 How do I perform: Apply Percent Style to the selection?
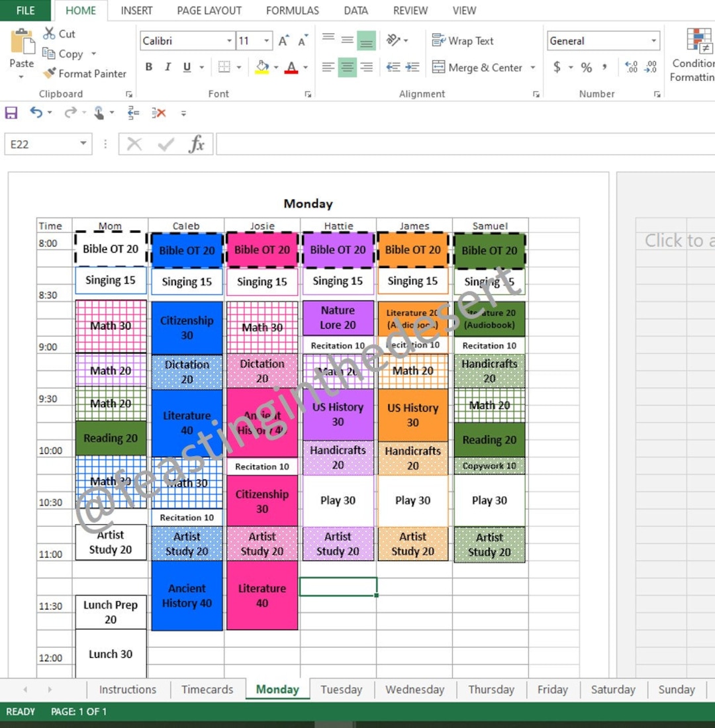coord(586,67)
